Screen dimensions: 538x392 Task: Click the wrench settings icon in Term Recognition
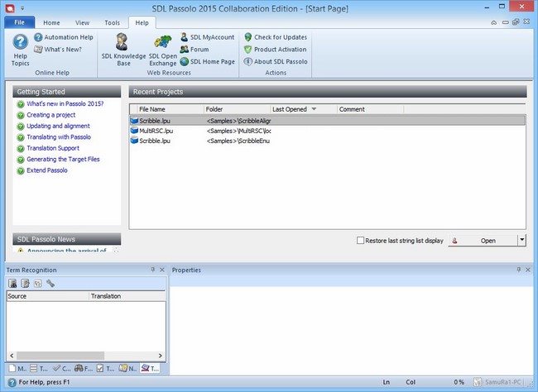(x=50, y=284)
